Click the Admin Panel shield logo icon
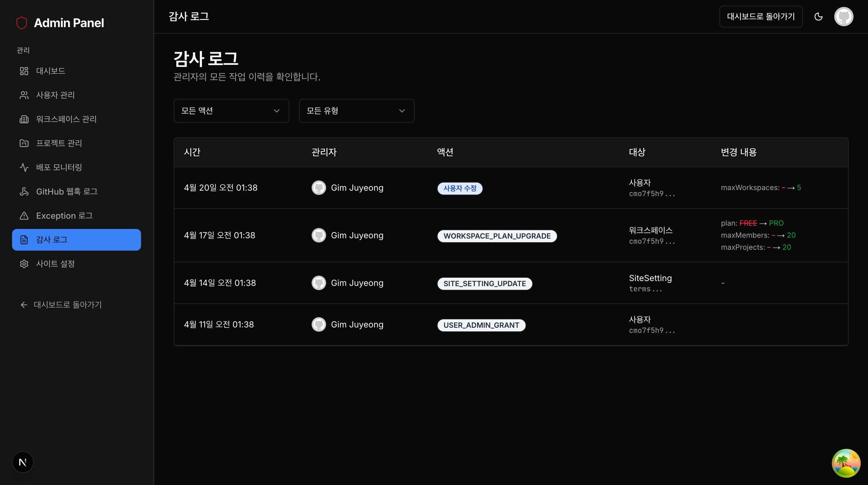 pyautogui.click(x=22, y=23)
